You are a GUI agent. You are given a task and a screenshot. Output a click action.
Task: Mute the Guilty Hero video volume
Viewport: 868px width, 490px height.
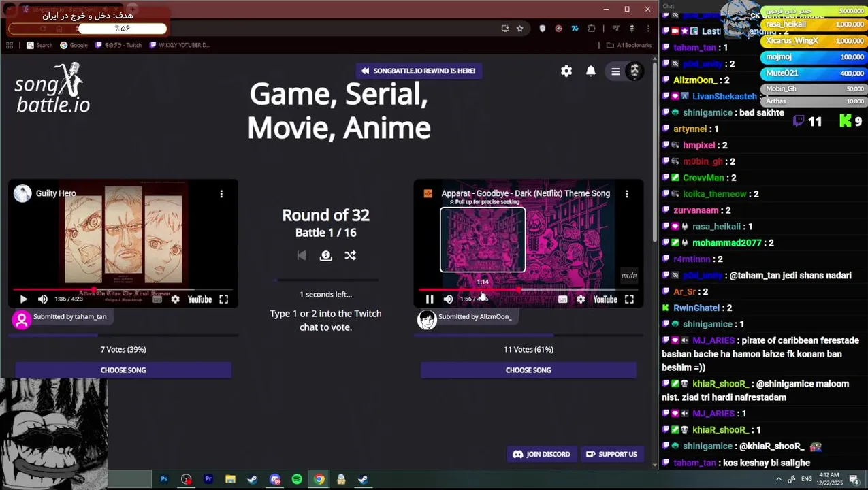point(43,299)
